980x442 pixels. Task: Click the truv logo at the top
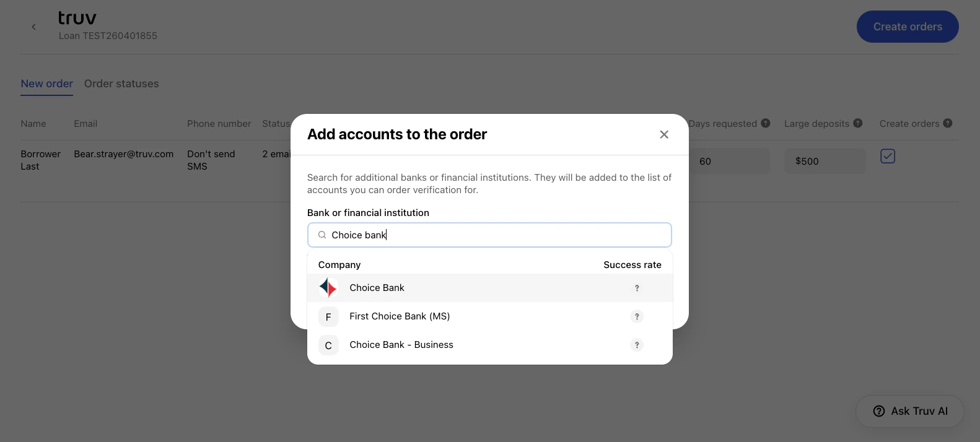coord(77,17)
